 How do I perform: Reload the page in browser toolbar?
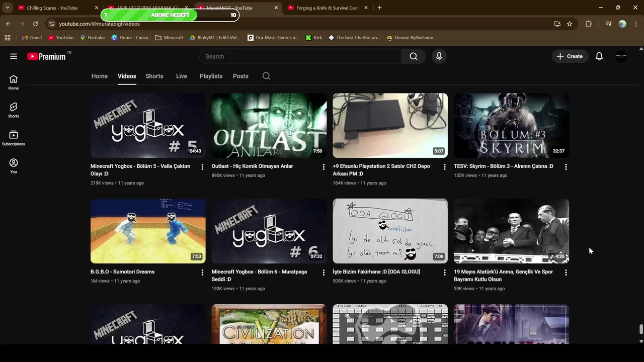(x=35, y=24)
